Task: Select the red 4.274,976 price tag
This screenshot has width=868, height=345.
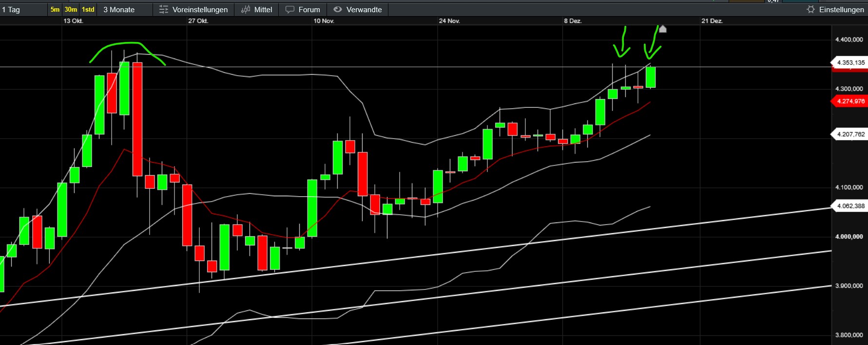Action: [x=849, y=101]
